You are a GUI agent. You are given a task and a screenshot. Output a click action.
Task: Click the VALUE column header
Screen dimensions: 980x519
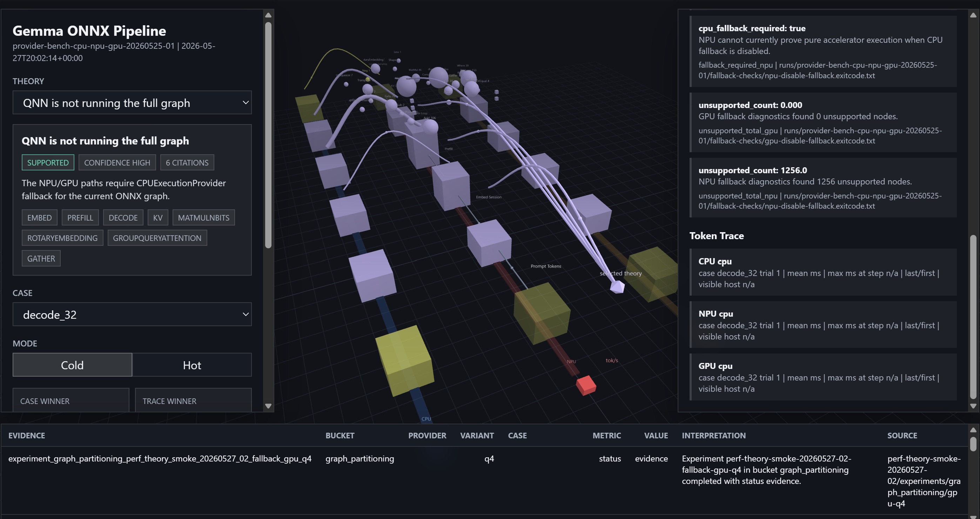point(656,435)
